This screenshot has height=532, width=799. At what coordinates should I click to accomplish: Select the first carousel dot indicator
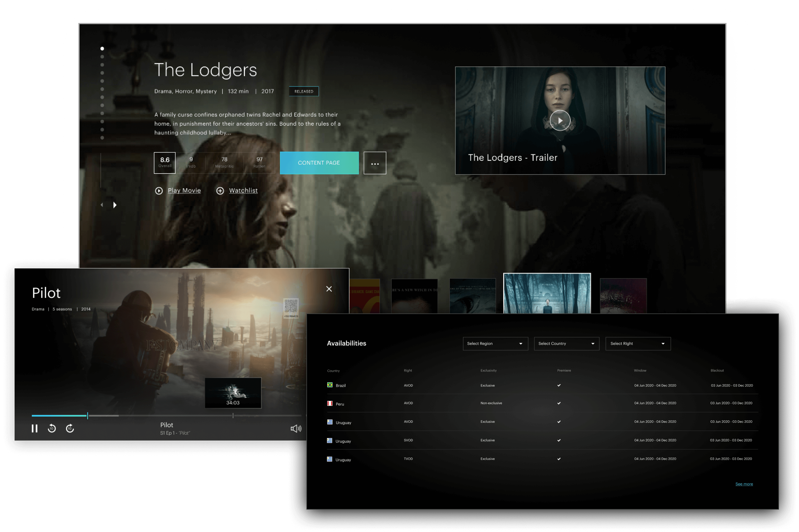pyautogui.click(x=102, y=49)
